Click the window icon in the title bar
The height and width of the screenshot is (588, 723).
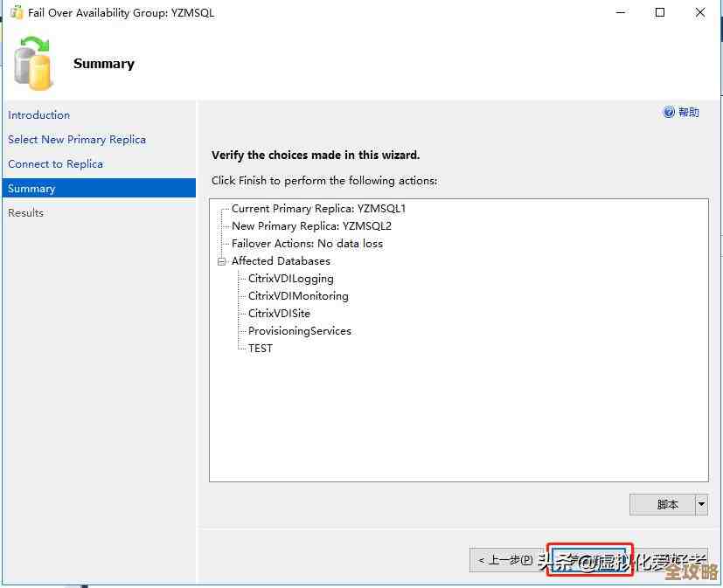pos(16,13)
